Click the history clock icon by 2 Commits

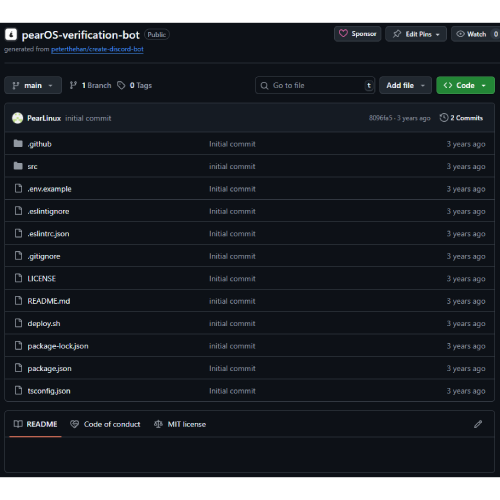444,118
